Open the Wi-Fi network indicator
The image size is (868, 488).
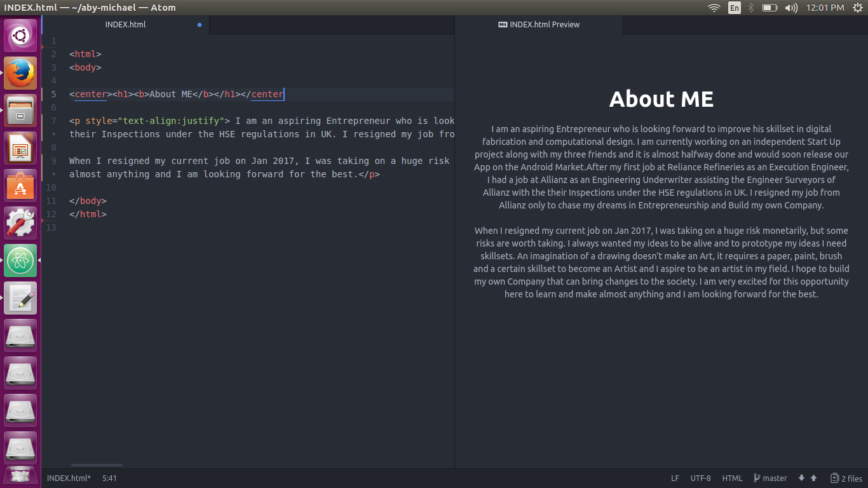[714, 8]
